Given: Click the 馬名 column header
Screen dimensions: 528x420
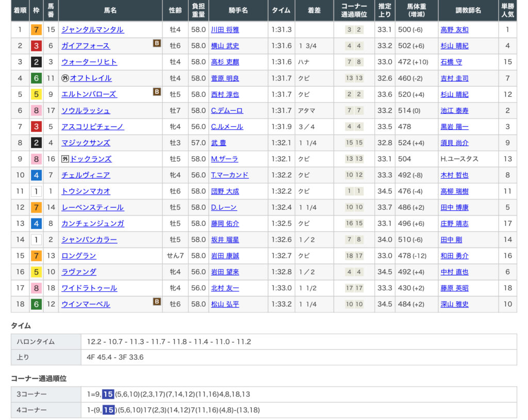Looking at the screenshot, I should pyautogui.click(x=110, y=10).
